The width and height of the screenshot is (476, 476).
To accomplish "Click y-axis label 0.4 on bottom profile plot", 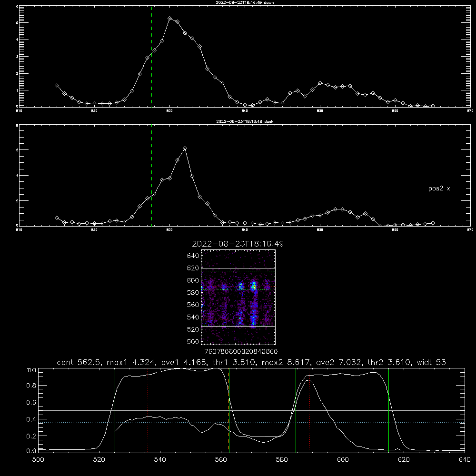I will 31,419.
